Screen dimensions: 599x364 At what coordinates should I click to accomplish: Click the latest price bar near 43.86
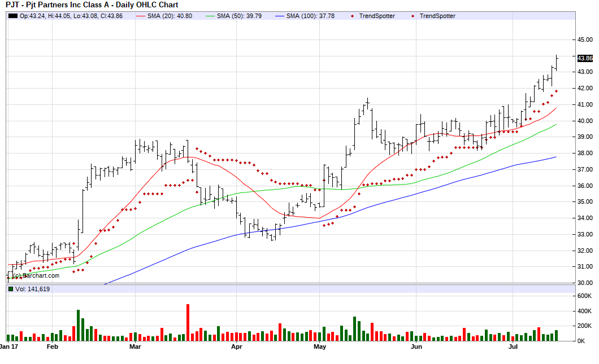(x=556, y=63)
